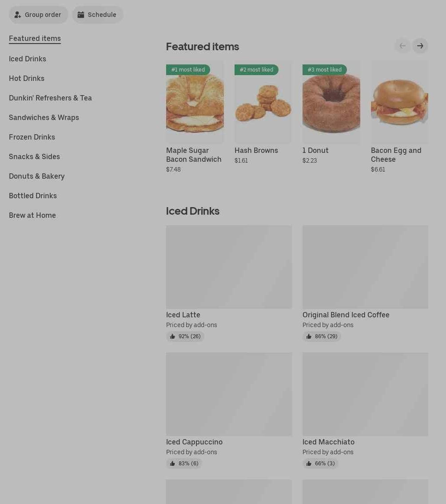This screenshot has height=504, width=446.
Task: Click the previous arrow in Featured items
Action: [x=402, y=46]
